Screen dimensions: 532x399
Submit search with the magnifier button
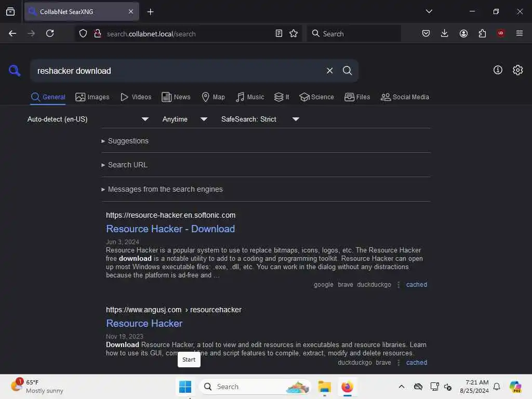347,71
